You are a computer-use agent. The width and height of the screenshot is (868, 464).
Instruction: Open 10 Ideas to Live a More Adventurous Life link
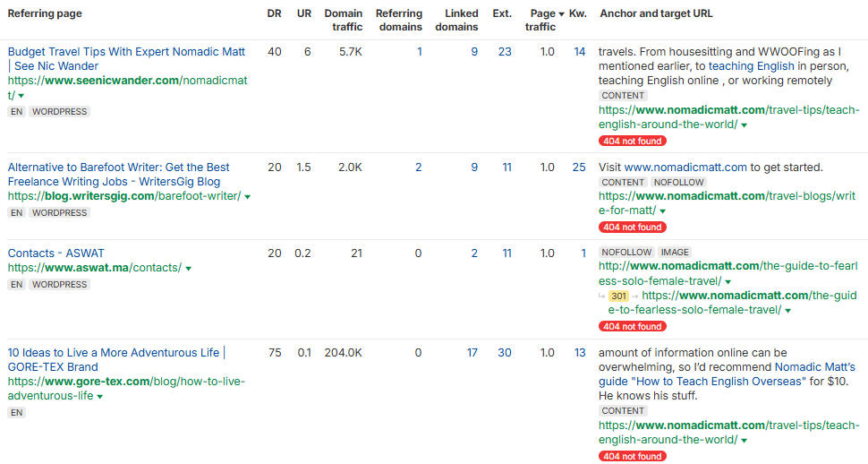point(117,360)
